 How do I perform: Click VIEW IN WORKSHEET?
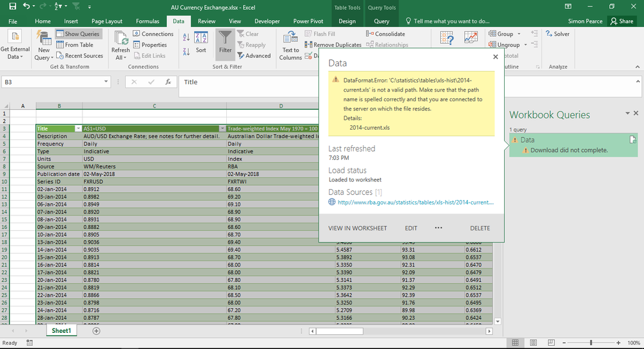click(357, 228)
